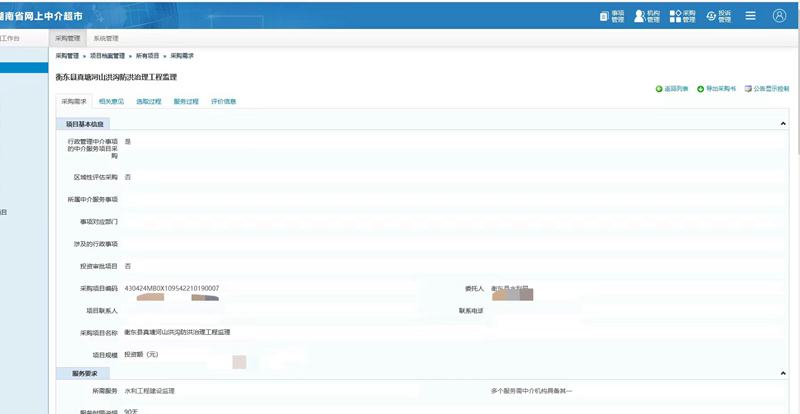Image resolution: width=800 pixels, height=414 pixels.
Task: Collapse the 服务要求 section
Action: coord(781,372)
